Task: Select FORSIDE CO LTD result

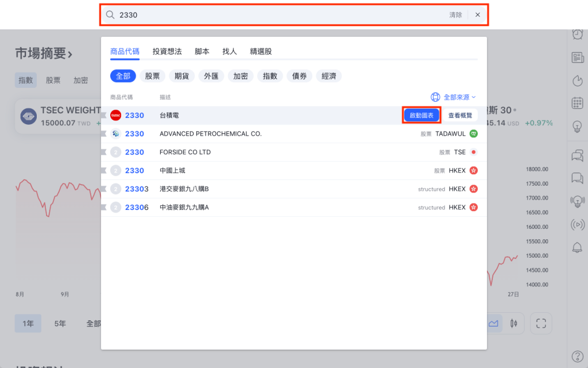Action: pyautogui.click(x=293, y=152)
